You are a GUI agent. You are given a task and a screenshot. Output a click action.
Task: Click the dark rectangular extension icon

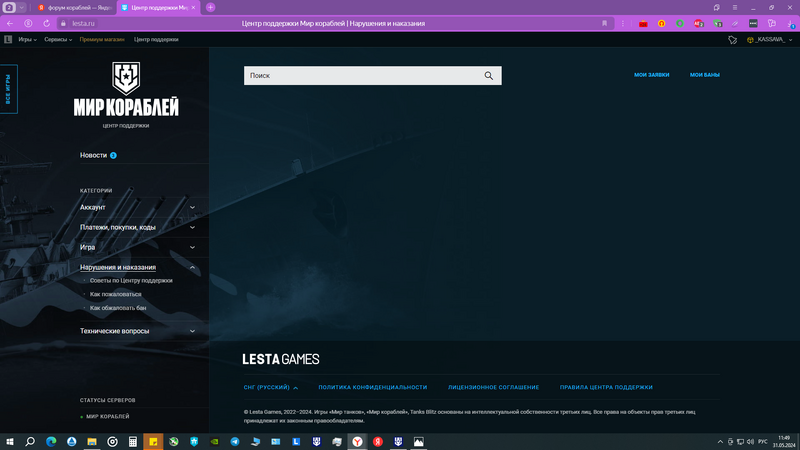pyautogui.click(x=753, y=23)
